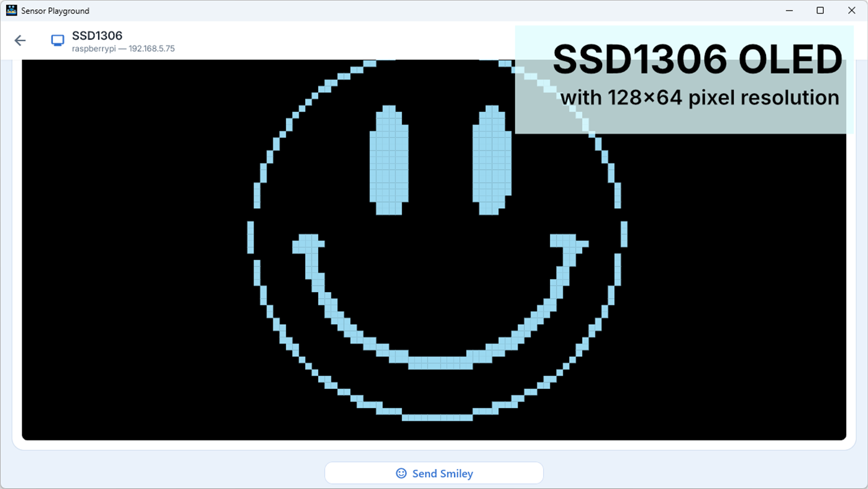Screen dimensions: 868x489
Task: Minimize the Sensor Playground window
Action: point(789,11)
